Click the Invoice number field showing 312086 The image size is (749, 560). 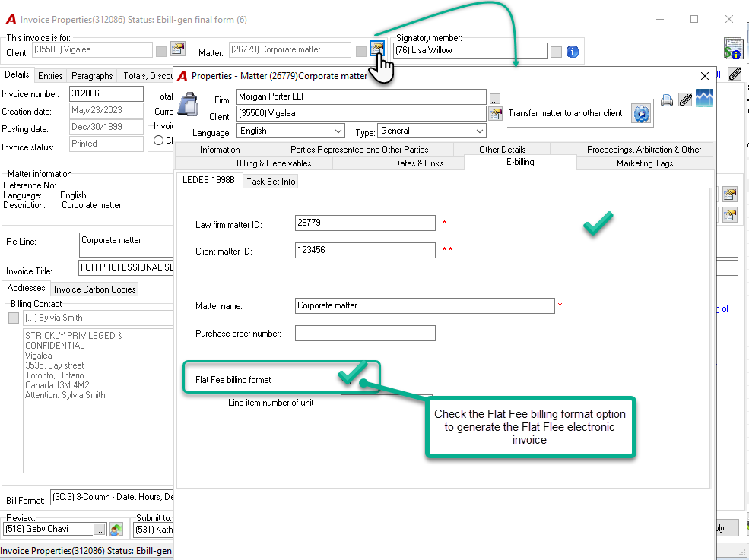[106, 93]
